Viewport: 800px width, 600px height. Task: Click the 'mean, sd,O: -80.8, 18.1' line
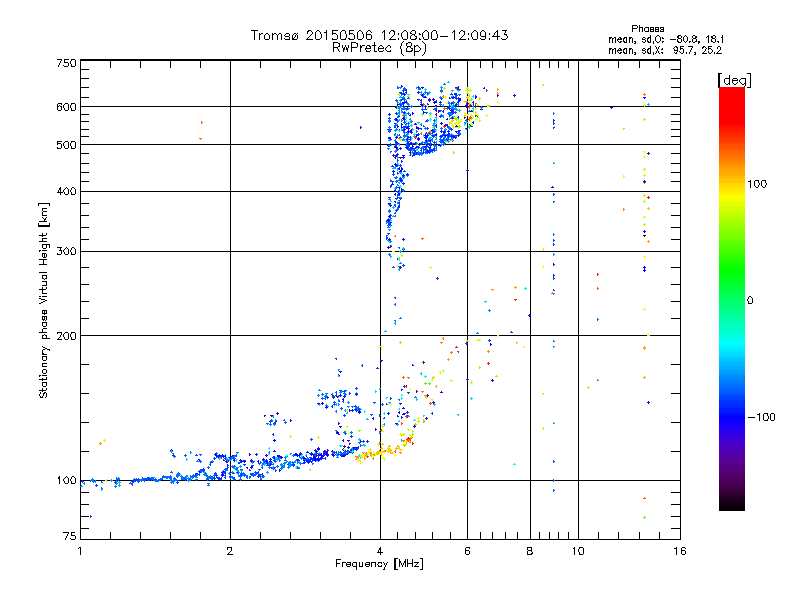click(x=666, y=40)
